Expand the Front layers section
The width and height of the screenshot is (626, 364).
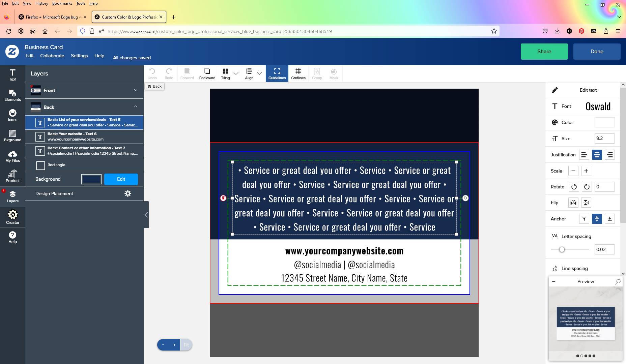point(136,90)
